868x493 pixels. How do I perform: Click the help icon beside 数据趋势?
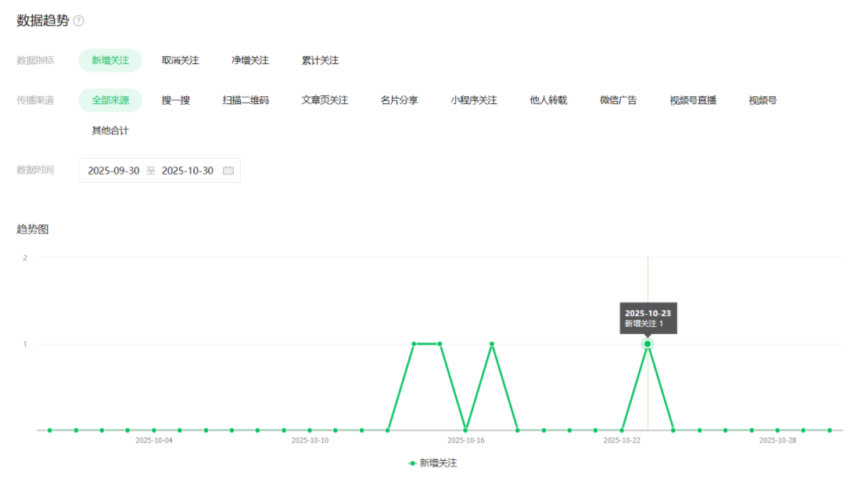[78, 21]
